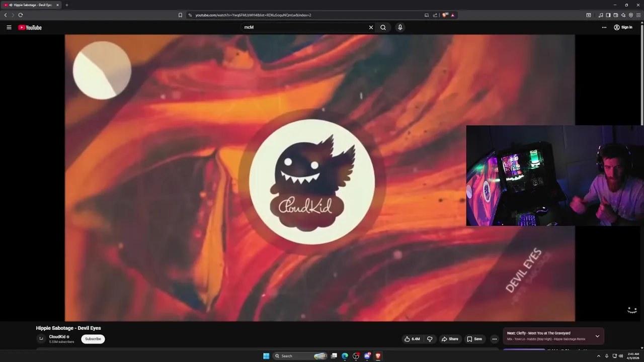The image size is (644, 362).
Task: Open Next: Cleffy - Meet You at The Graveyard
Action: pyautogui.click(x=538, y=333)
